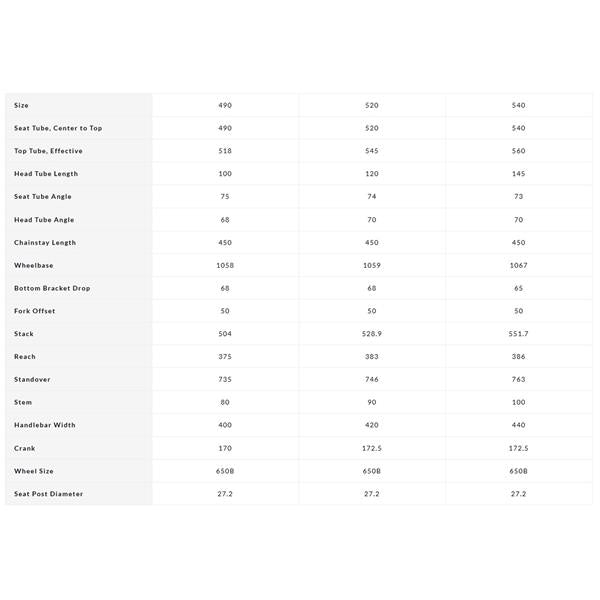The height and width of the screenshot is (600, 600).
Task: Click the Wheel Size row label
Action: coord(34,471)
